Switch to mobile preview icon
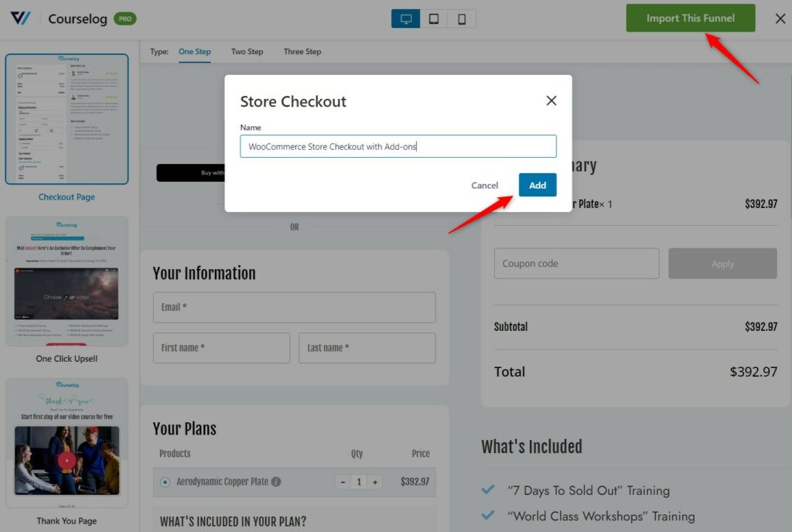 [x=462, y=19]
